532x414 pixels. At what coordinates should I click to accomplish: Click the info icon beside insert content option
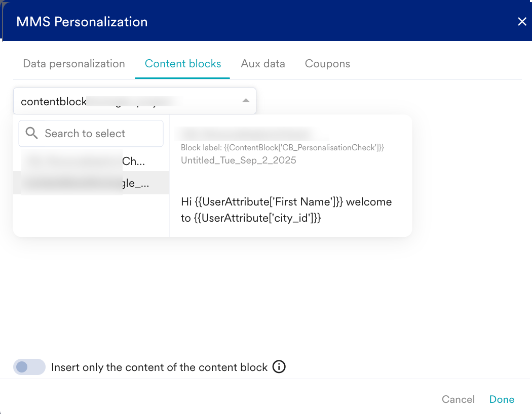279,367
